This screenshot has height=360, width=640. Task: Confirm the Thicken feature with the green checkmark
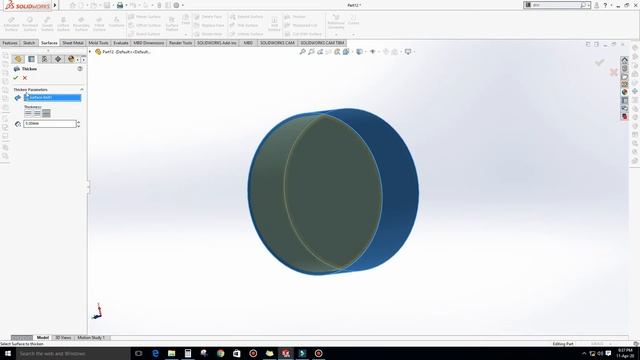coord(16,78)
